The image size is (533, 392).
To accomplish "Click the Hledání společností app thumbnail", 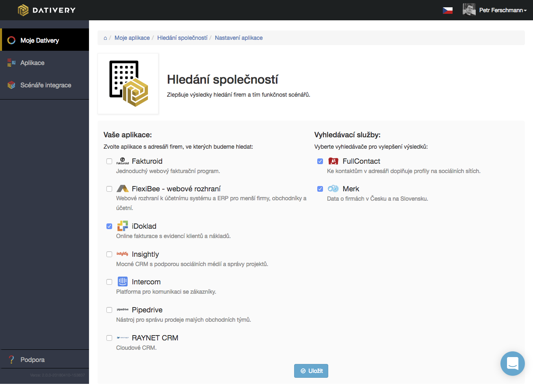I will [128, 84].
